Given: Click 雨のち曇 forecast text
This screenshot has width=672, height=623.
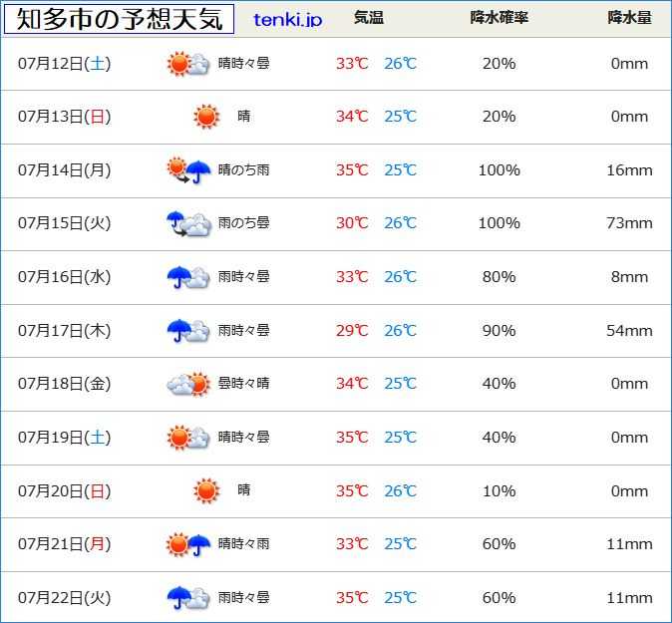Looking at the screenshot, I should (244, 223).
